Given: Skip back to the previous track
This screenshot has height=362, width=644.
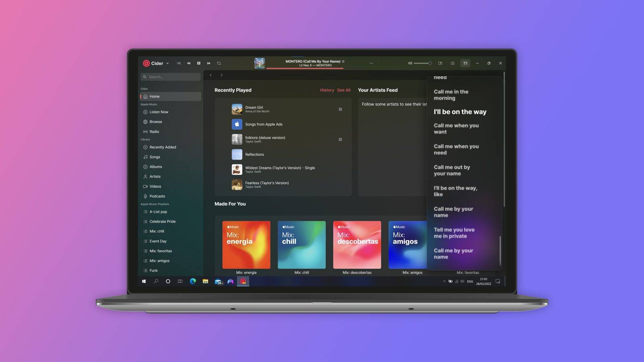Looking at the screenshot, I should [189, 63].
